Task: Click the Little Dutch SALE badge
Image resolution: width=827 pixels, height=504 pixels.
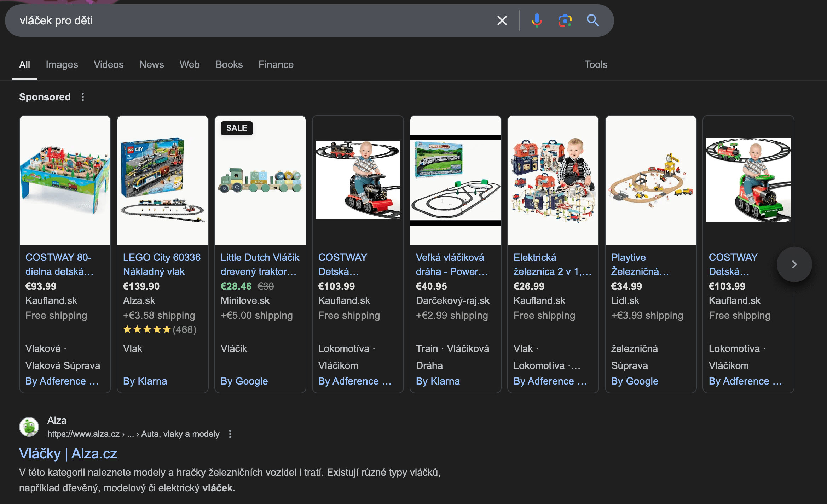Action: click(236, 126)
